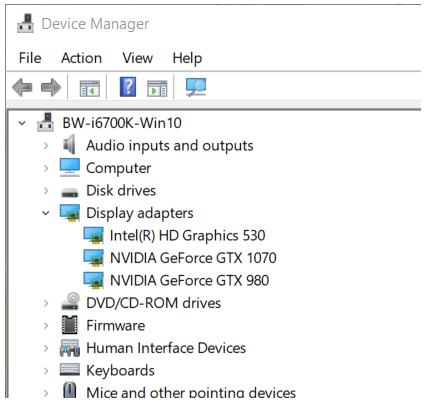Select the Intel(R) HD Graphics 530 adapter icon

(x=93, y=236)
